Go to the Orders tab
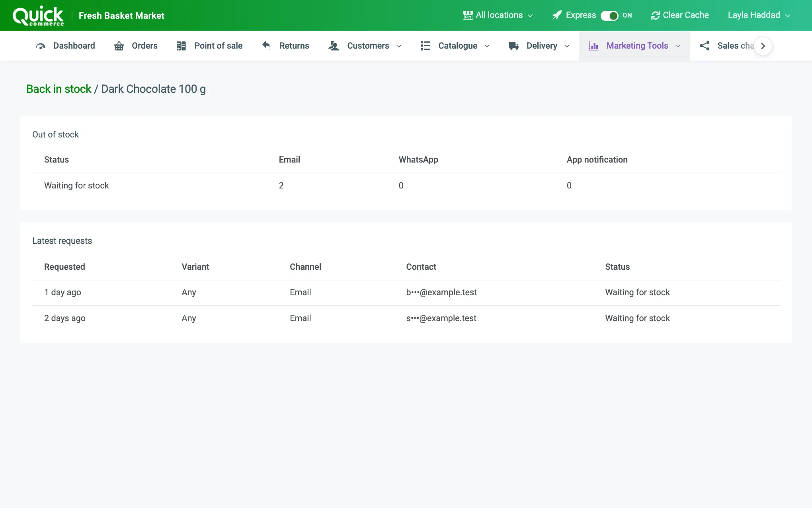Image resolution: width=812 pixels, height=508 pixels. tap(136, 46)
